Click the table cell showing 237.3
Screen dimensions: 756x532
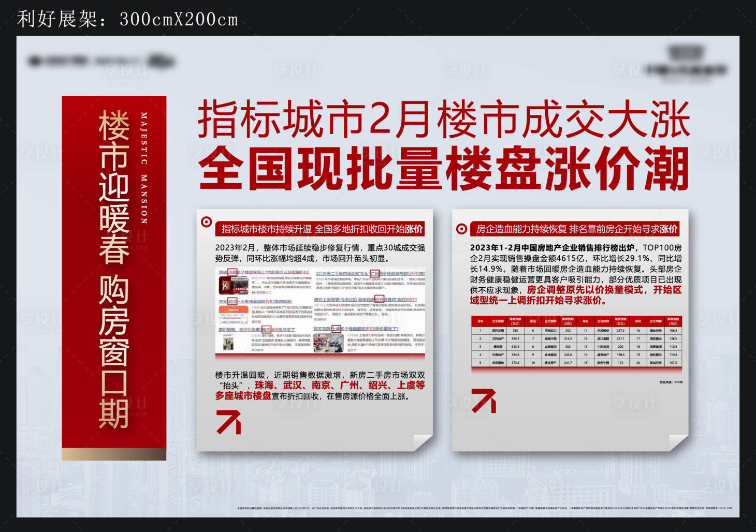[620, 331]
